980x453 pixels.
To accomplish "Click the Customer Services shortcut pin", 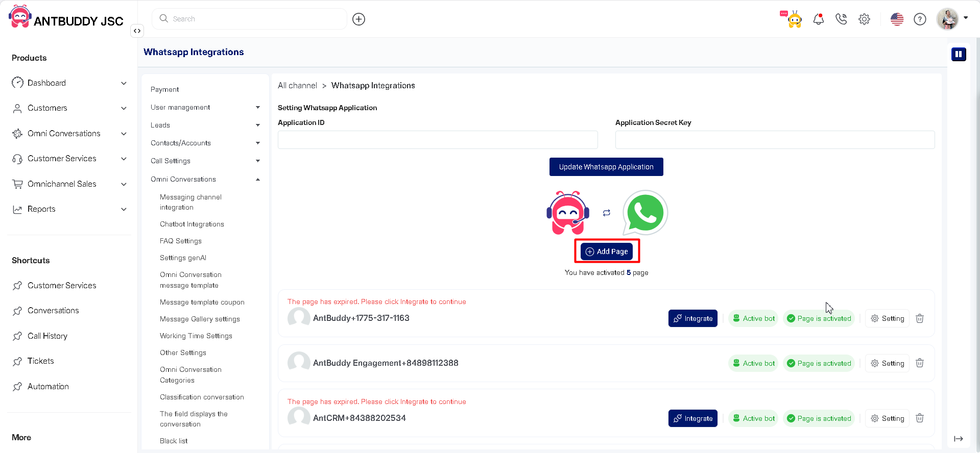I will pyautogui.click(x=17, y=286).
